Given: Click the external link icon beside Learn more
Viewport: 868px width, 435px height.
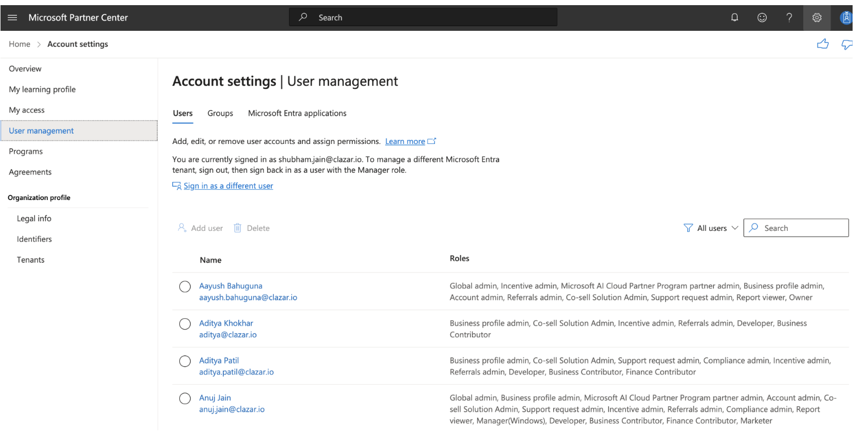Looking at the screenshot, I should [432, 141].
